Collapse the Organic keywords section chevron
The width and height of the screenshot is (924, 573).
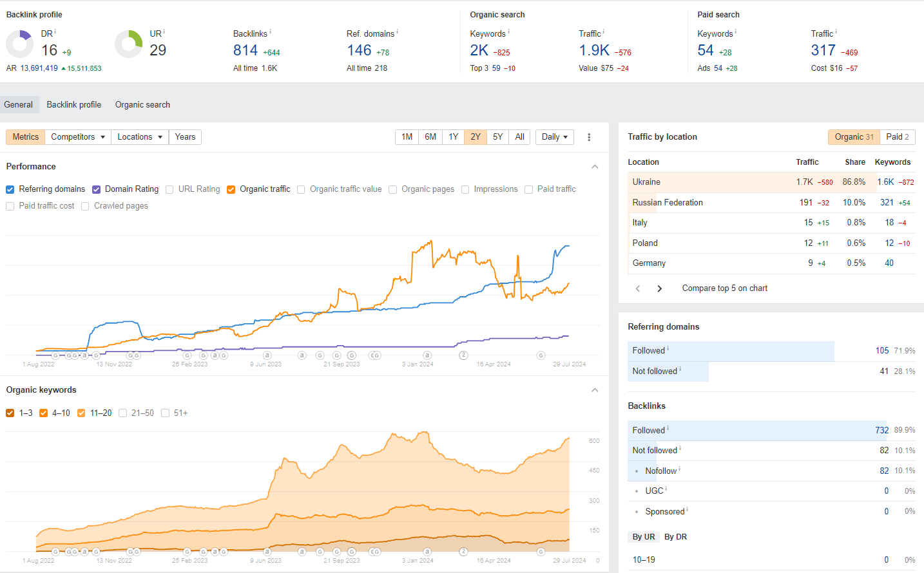point(595,390)
